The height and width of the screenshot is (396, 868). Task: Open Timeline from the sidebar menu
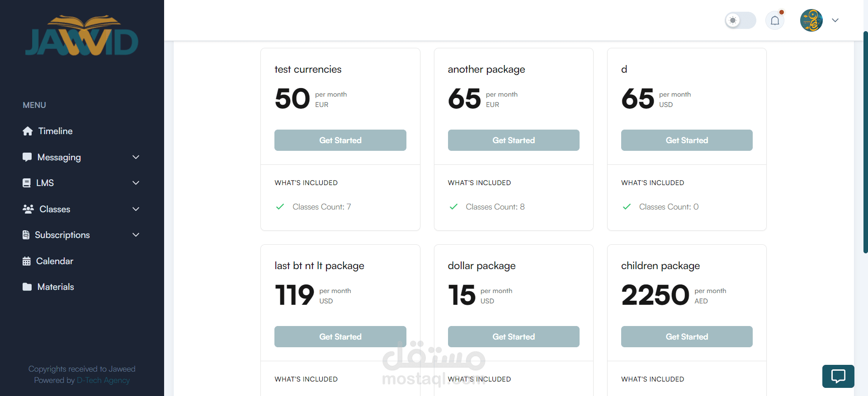(55, 131)
